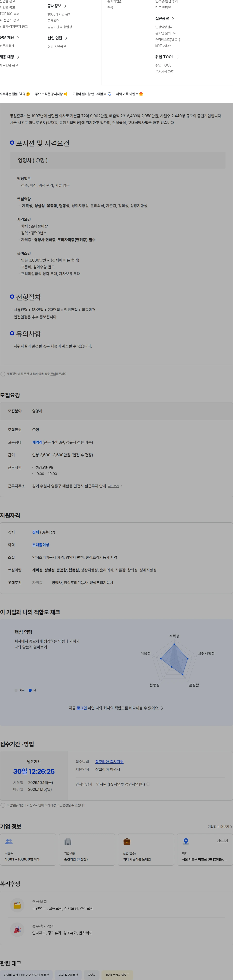
Task: Expand the 전문 채용 menu chevron
Action: tap(18, 38)
